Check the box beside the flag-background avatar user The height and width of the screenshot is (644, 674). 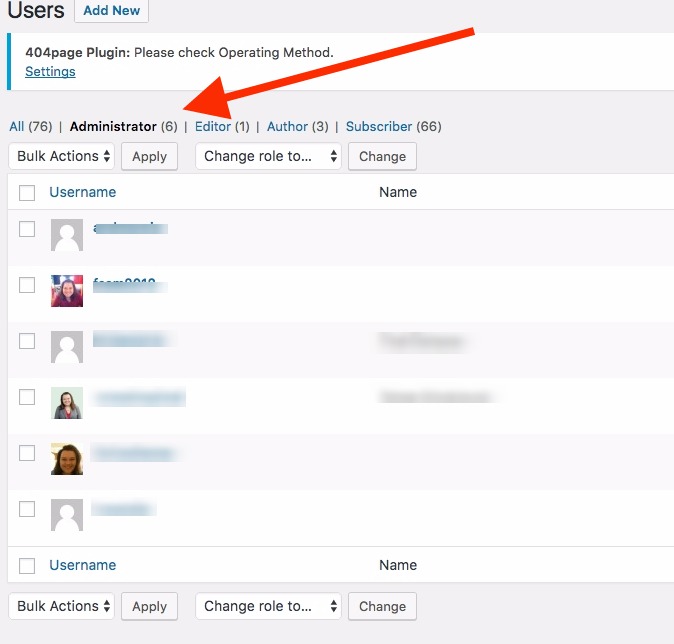27,285
